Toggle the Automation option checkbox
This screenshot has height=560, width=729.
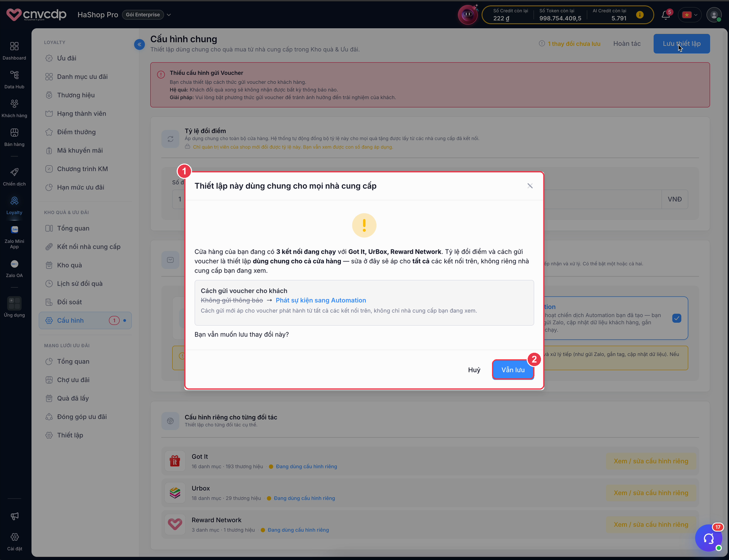677,318
